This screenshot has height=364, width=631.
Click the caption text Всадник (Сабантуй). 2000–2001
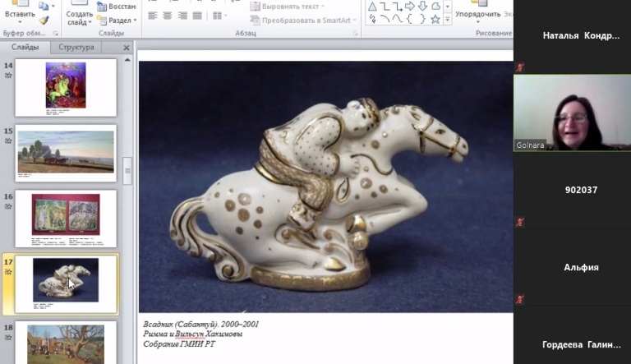pos(201,324)
